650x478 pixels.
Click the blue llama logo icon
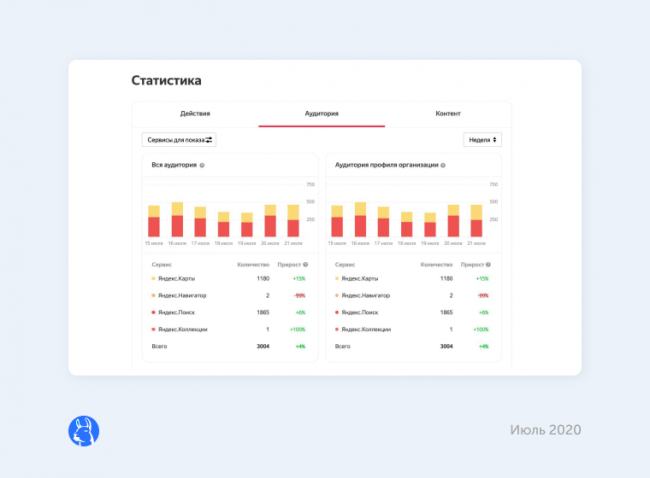pos(83,431)
